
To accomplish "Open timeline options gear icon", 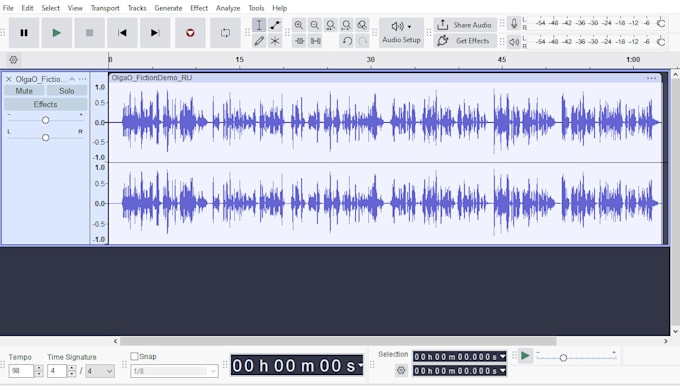I will (13, 60).
